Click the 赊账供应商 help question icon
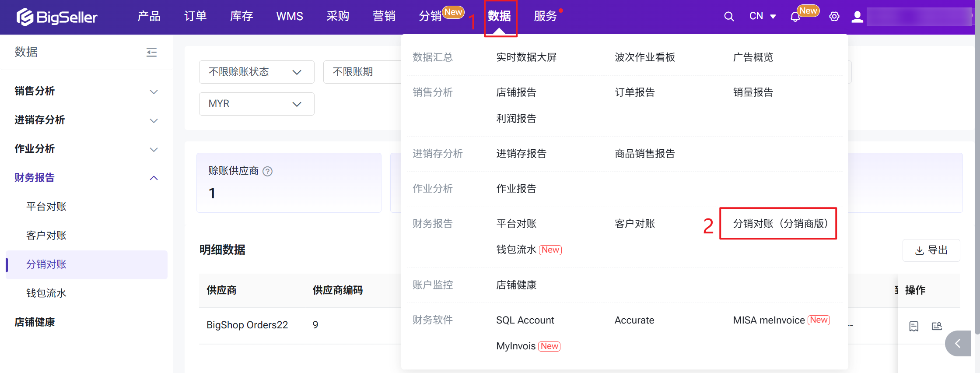This screenshot has height=373, width=980. (x=267, y=172)
